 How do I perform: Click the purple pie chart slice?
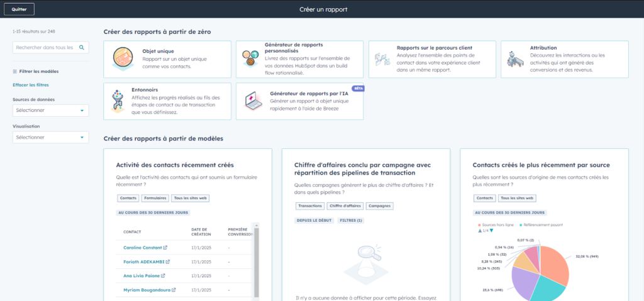525,283
